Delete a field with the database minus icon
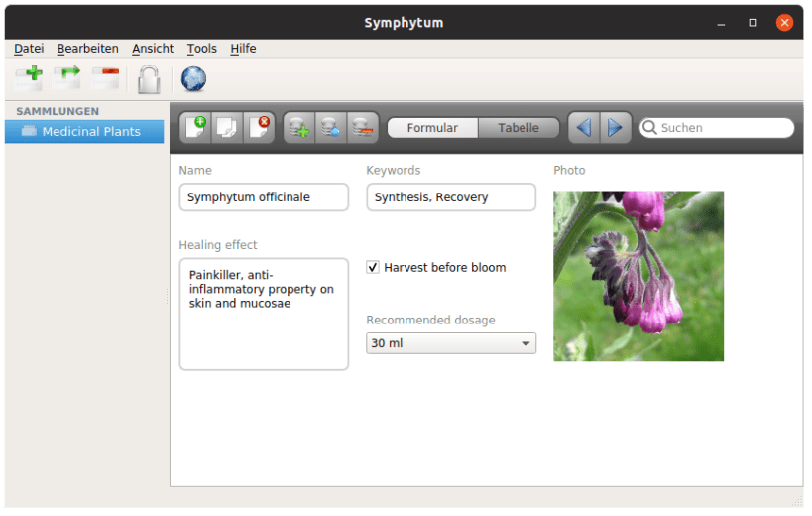Screen dimensions: 812x516 [x=363, y=127]
